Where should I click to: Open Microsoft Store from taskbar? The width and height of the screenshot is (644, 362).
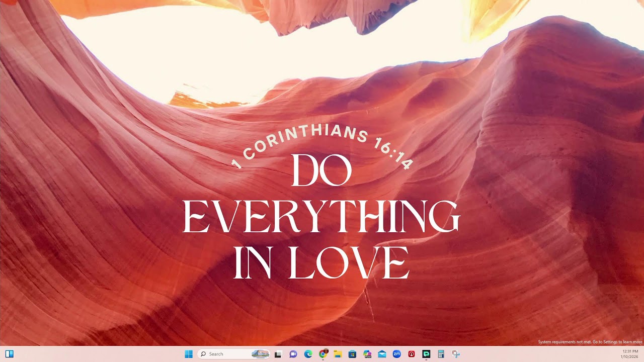[352, 354]
